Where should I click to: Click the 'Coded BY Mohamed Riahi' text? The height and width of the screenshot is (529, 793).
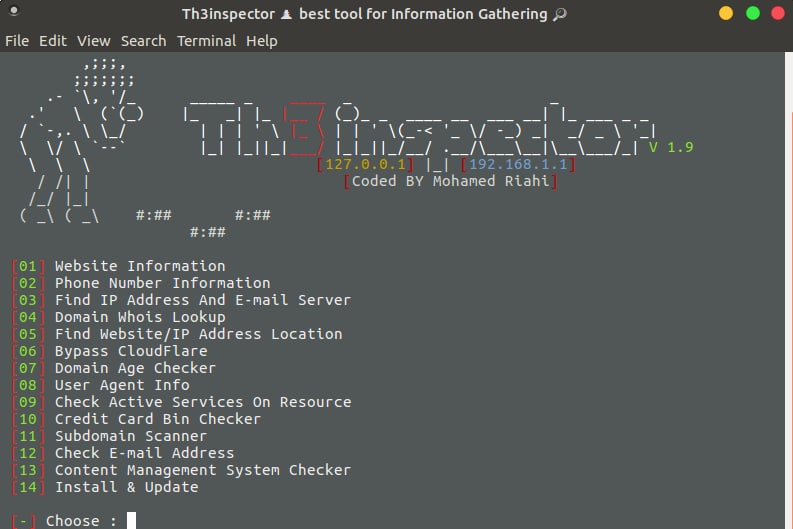(450, 181)
